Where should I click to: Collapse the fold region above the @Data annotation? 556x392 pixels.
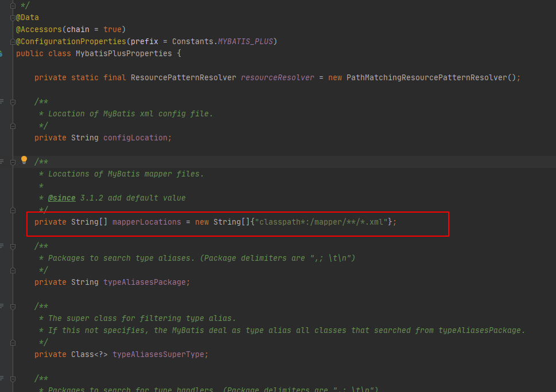[x=13, y=5]
